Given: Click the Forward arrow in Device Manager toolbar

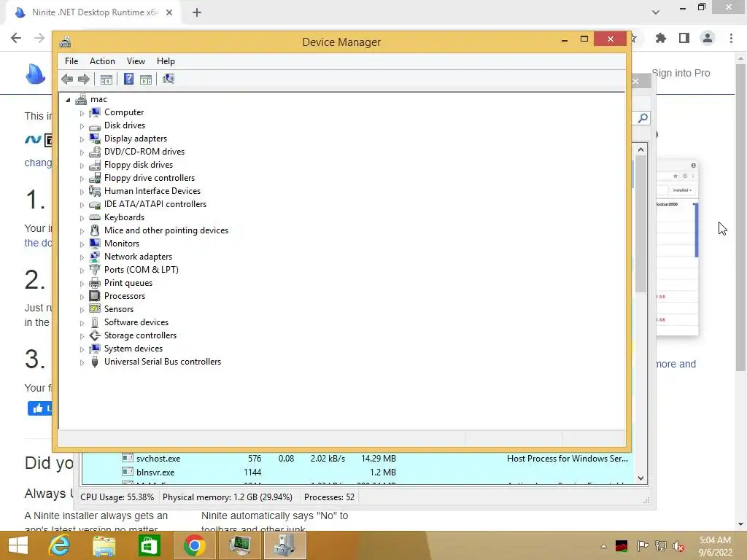Looking at the screenshot, I should click(84, 79).
